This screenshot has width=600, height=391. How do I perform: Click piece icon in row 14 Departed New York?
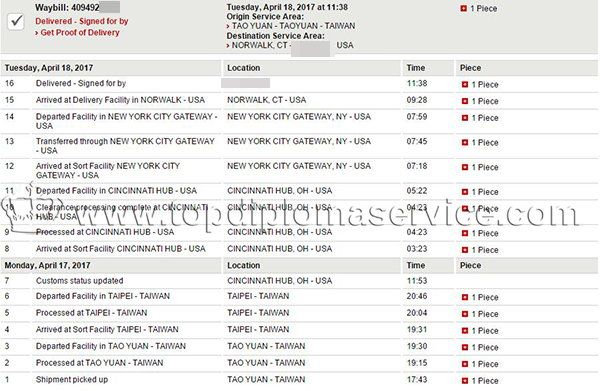(x=465, y=118)
